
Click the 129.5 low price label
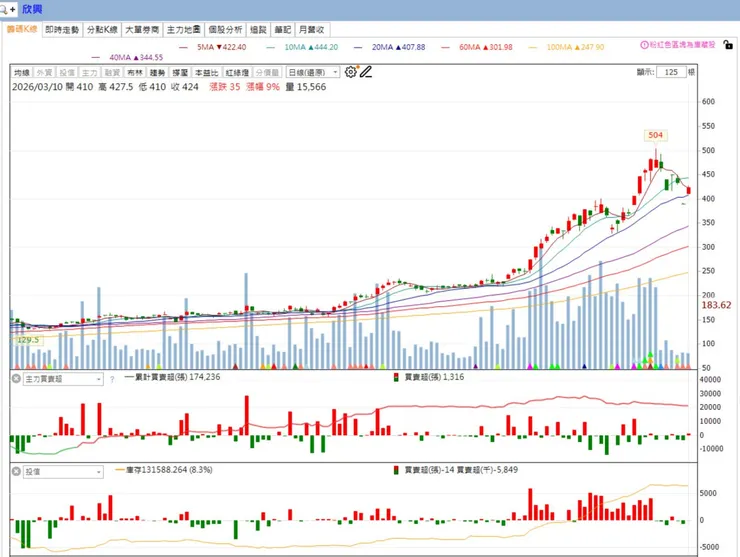pos(27,340)
